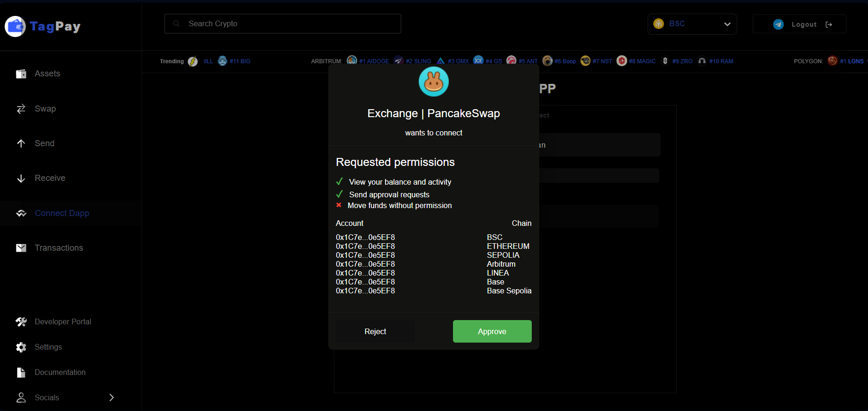868x411 pixels.
Task: Select Connect Dapp in sidebar
Action: tap(62, 213)
